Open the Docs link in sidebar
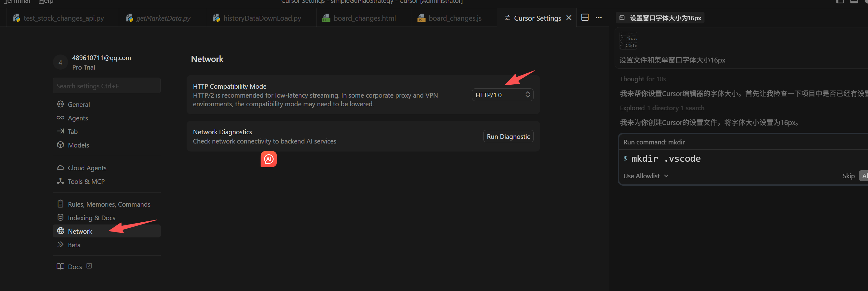The width and height of the screenshot is (868, 291). pos(75,266)
